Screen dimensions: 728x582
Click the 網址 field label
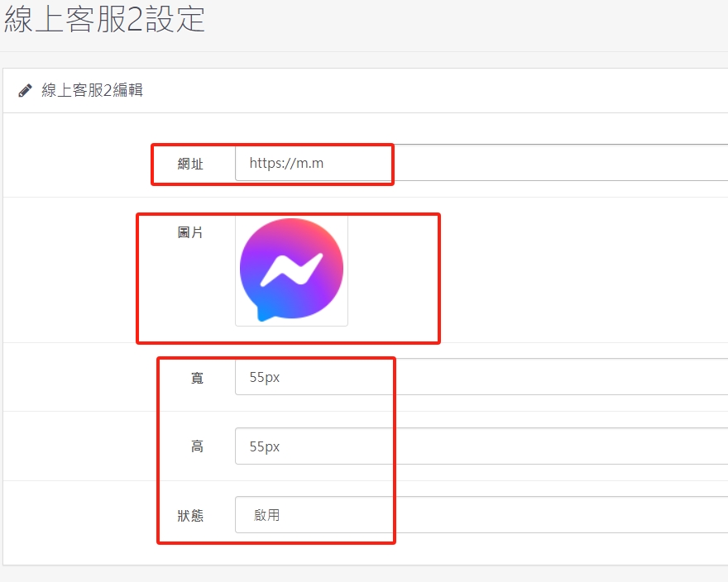click(190, 164)
